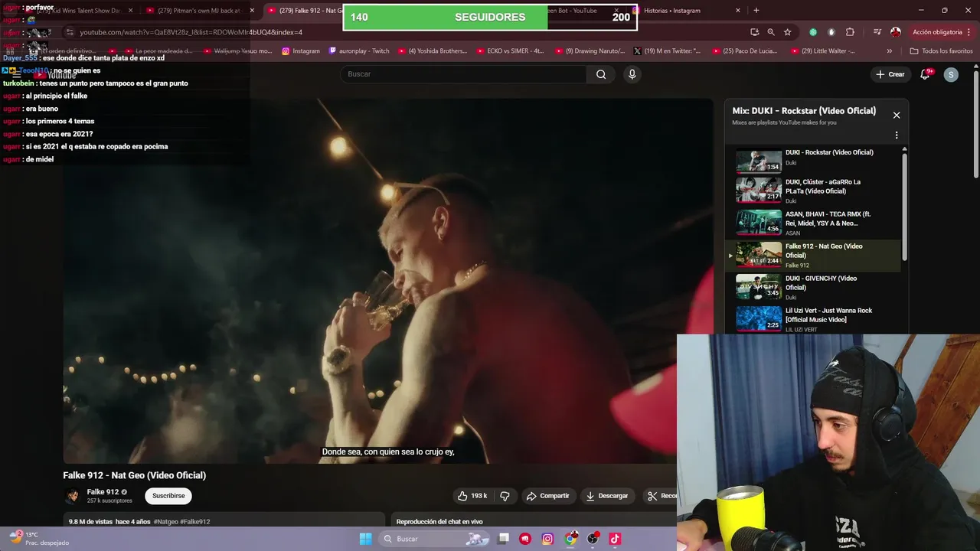980x551 pixels.
Task: Open the Little Walter bookmark
Action: [x=823, y=51]
